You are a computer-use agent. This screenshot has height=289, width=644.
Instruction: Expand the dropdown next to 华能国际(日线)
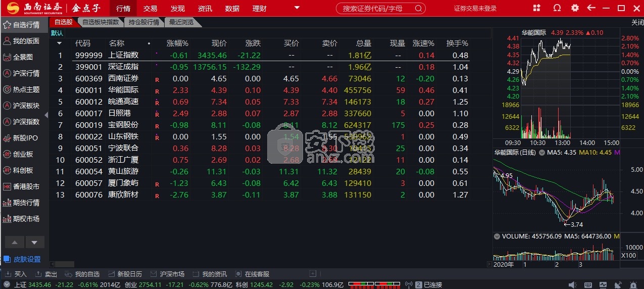542,153
